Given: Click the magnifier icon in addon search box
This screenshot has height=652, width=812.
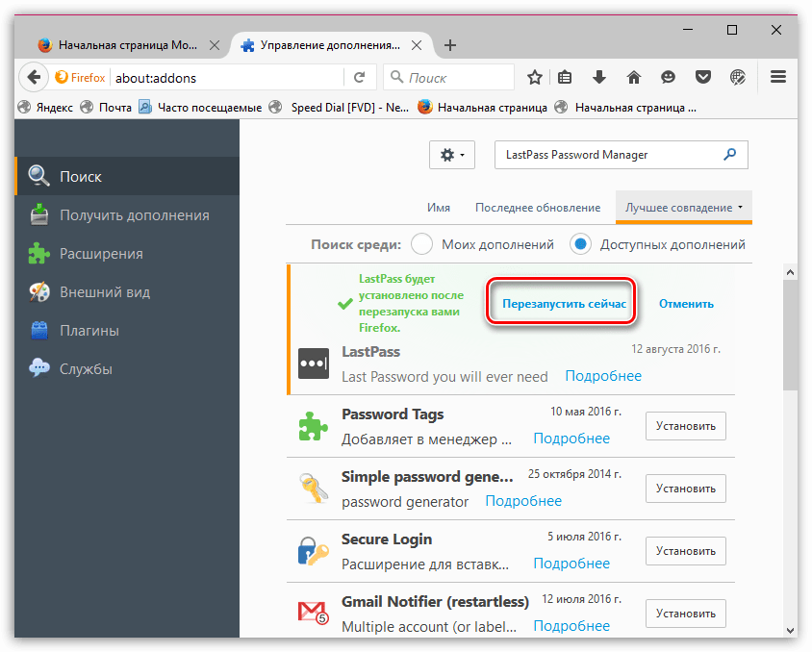Looking at the screenshot, I should tap(729, 154).
